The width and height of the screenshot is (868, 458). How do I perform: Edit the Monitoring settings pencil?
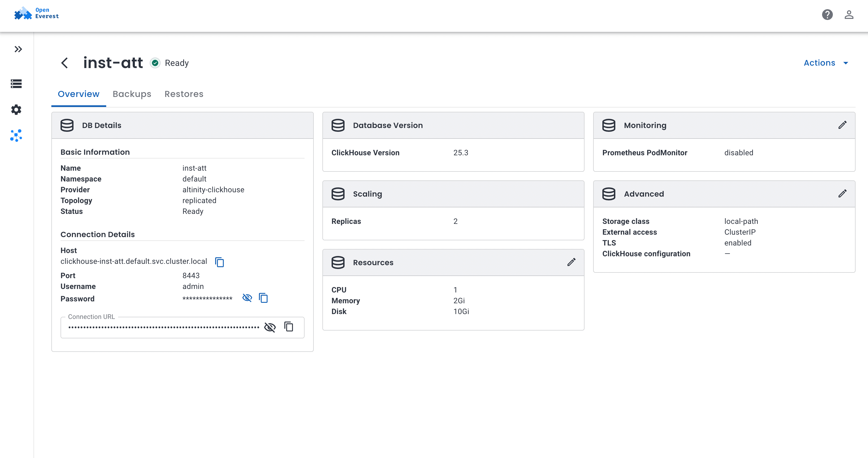coord(842,125)
